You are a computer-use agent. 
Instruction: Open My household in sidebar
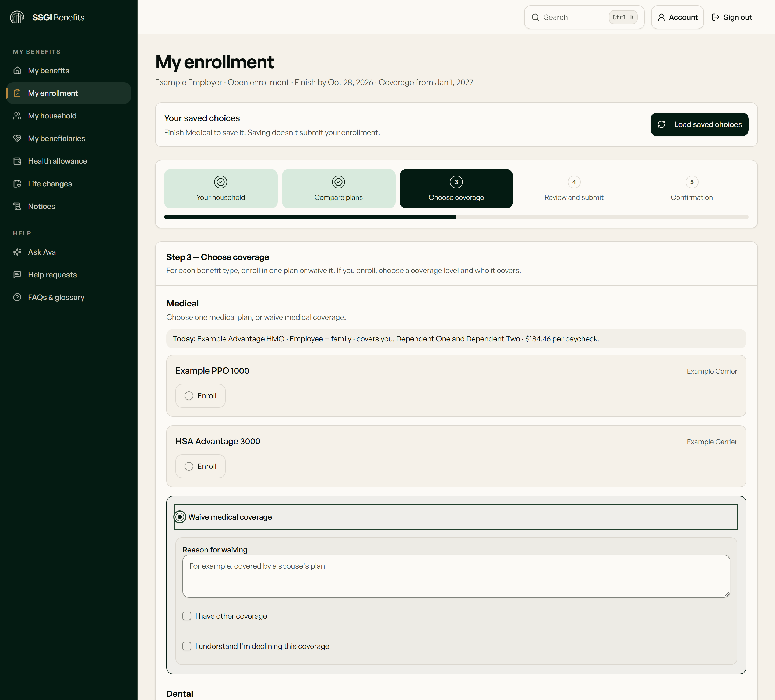69,116
